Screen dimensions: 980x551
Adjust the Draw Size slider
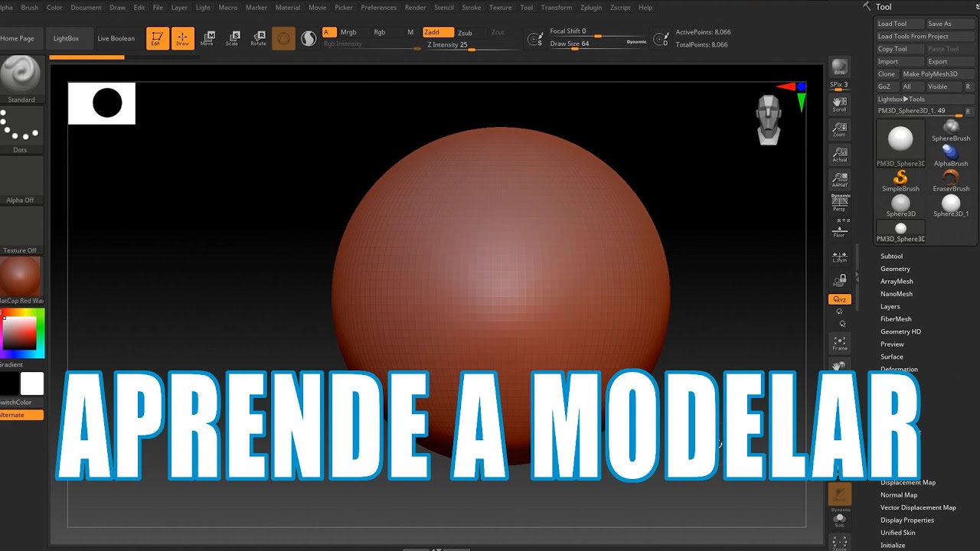coord(599,44)
